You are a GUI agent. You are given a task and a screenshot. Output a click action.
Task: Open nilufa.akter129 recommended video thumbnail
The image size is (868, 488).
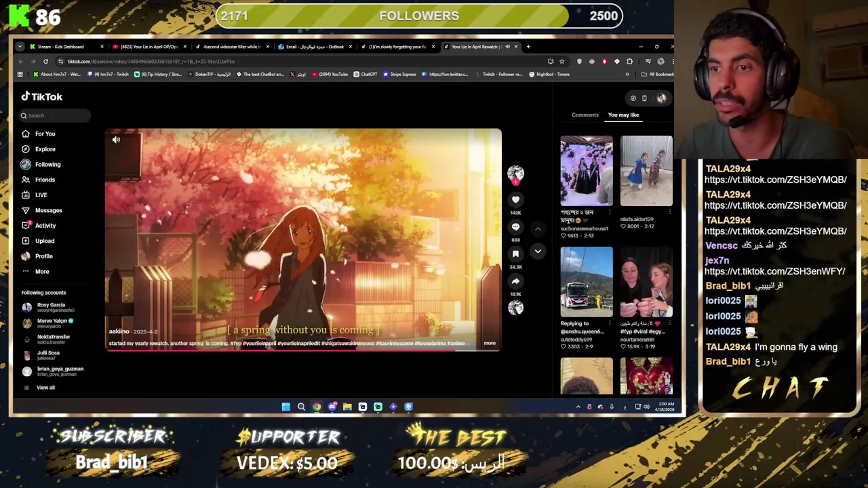click(646, 171)
